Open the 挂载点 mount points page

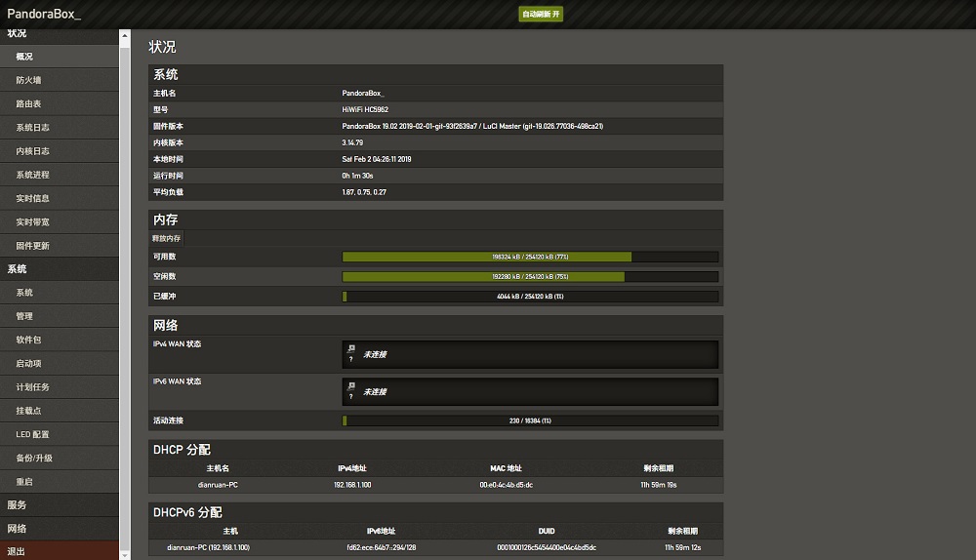60,411
